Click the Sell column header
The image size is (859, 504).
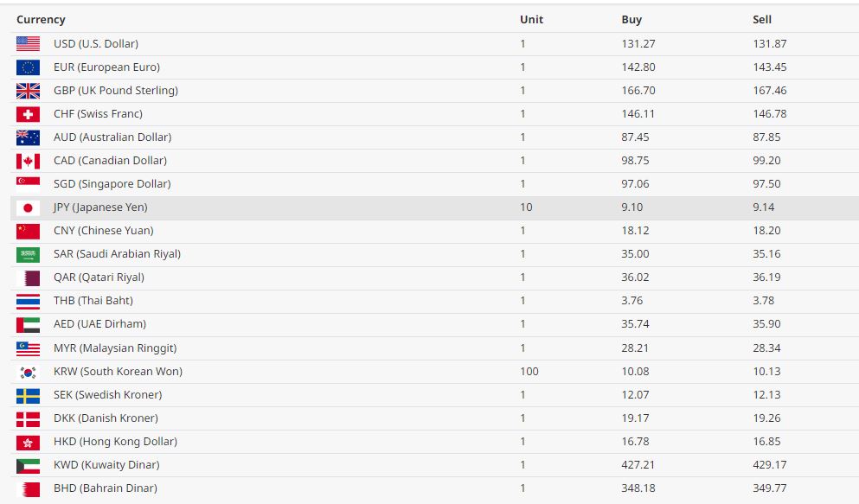762,19
